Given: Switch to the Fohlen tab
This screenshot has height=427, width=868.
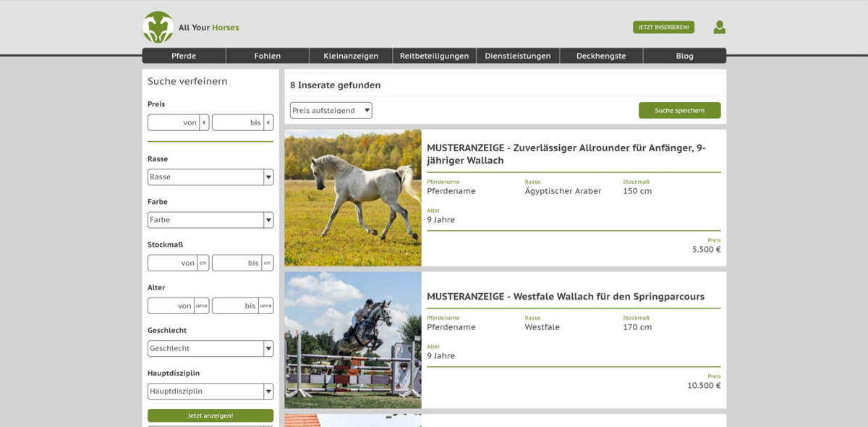Looking at the screenshot, I should (268, 56).
